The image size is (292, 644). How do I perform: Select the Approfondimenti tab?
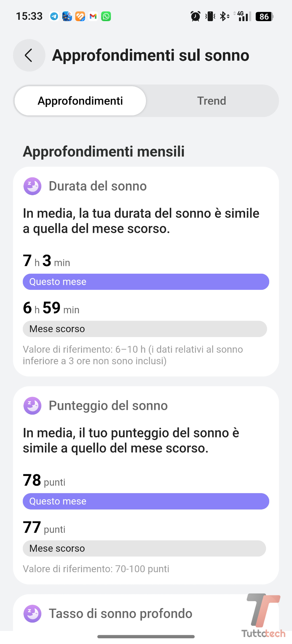(80, 101)
